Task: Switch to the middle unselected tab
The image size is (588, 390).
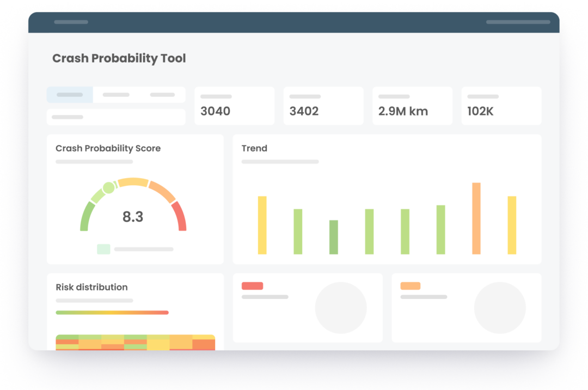Action: pyautogui.click(x=116, y=95)
